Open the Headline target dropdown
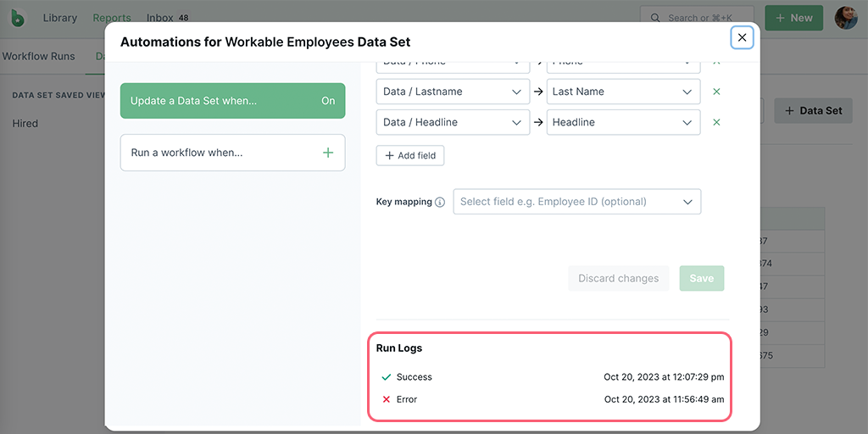The image size is (868, 434). [x=623, y=122]
